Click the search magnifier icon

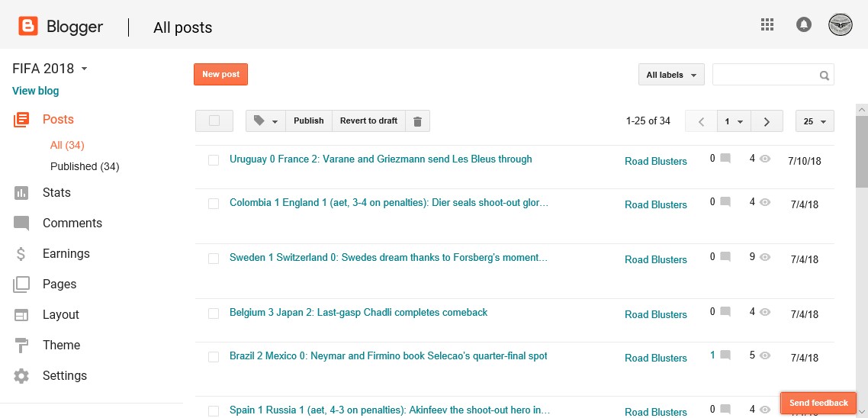coord(825,76)
